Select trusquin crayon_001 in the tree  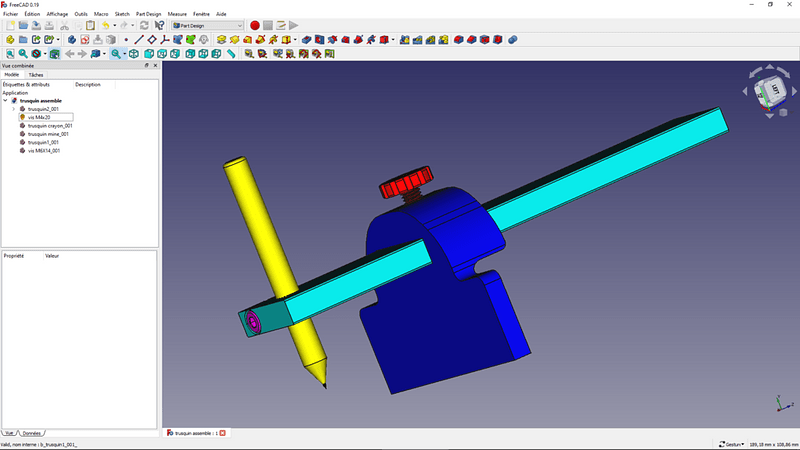pos(50,126)
